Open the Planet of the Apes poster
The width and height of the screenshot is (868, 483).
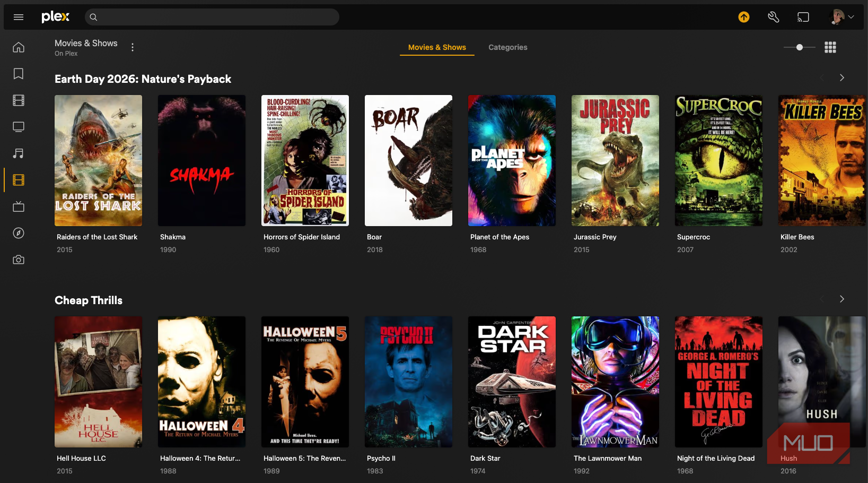pyautogui.click(x=512, y=160)
